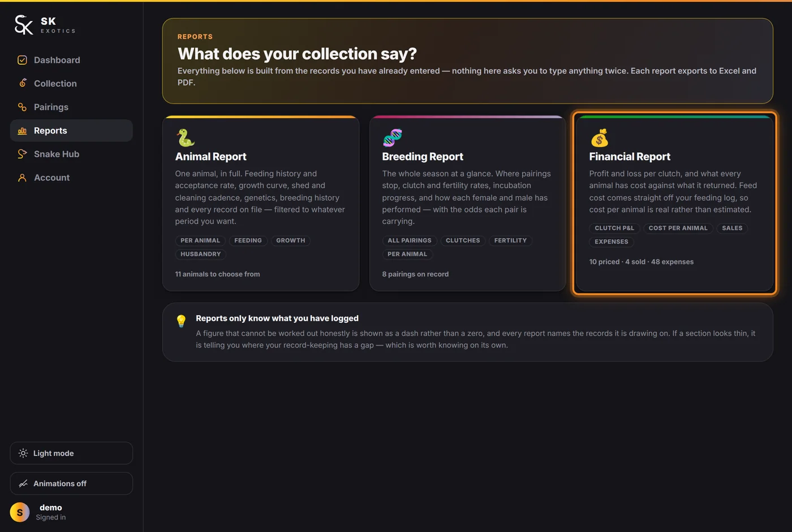Click '11 animals to choose from' text

(218, 274)
